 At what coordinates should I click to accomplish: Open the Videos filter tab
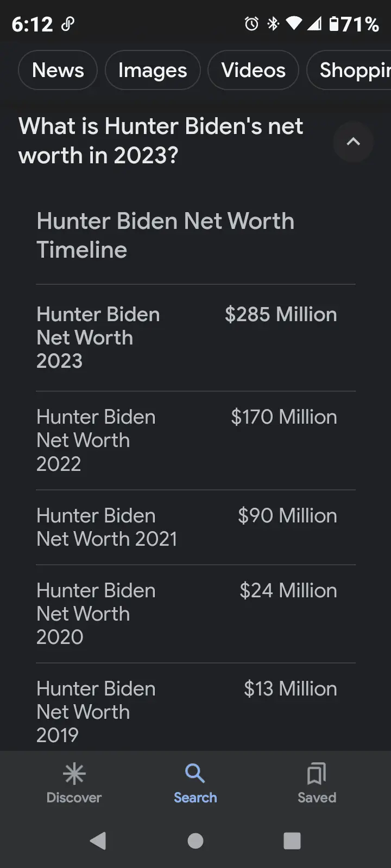click(253, 70)
